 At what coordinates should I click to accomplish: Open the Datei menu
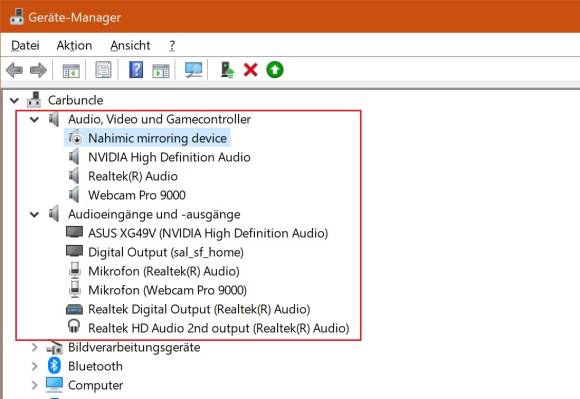pyautogui.click(x=25, y=45)
